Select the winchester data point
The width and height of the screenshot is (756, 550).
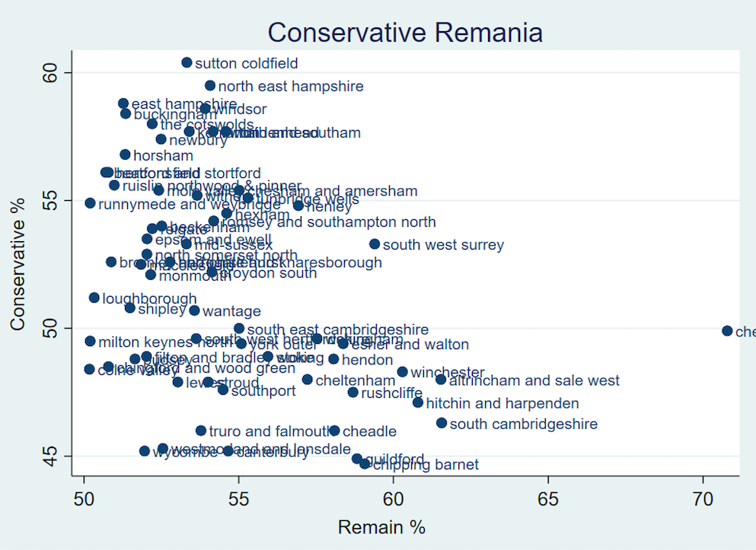point(402,372)
